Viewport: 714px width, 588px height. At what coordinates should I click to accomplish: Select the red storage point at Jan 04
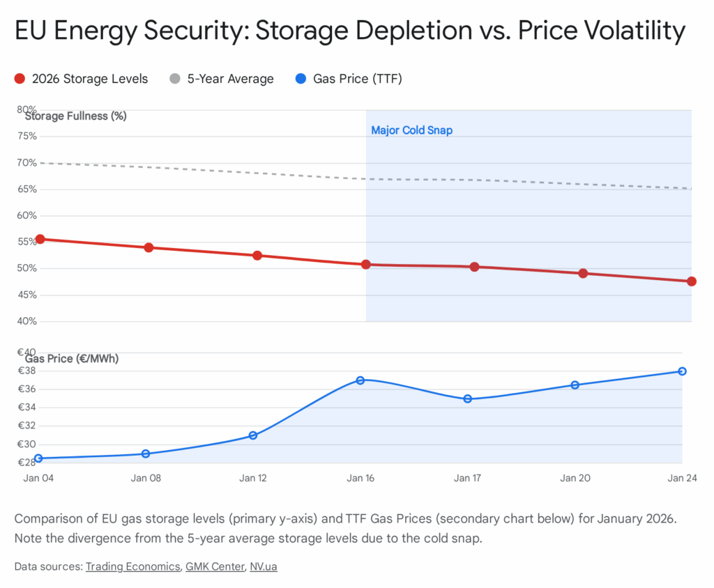pyautogui.click(x=40, y=239)
